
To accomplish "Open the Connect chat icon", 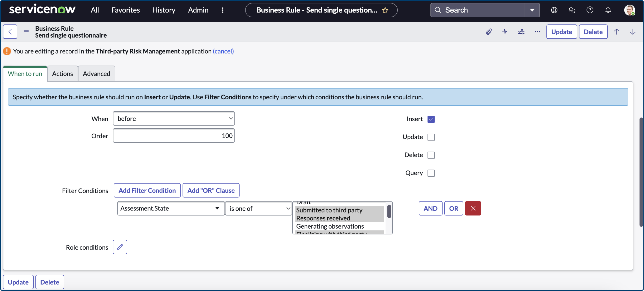I will [572, 10].
